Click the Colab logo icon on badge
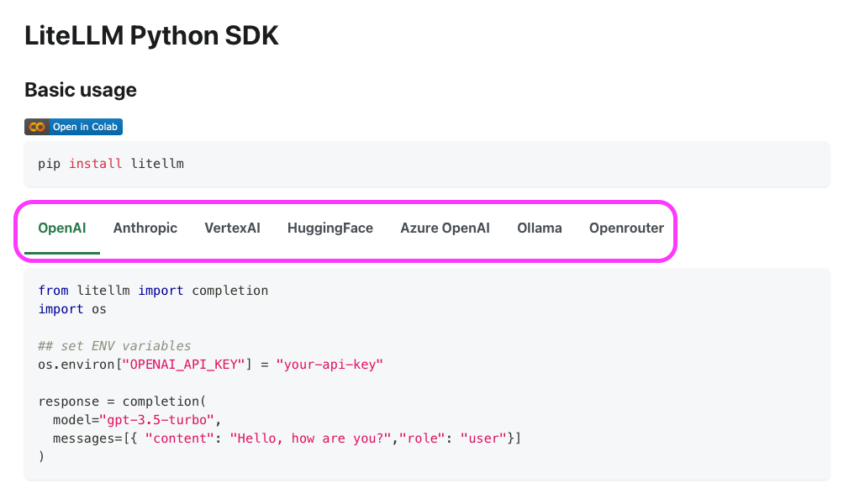The width and height of the screenshot is (849, 504). click(37, 127)
